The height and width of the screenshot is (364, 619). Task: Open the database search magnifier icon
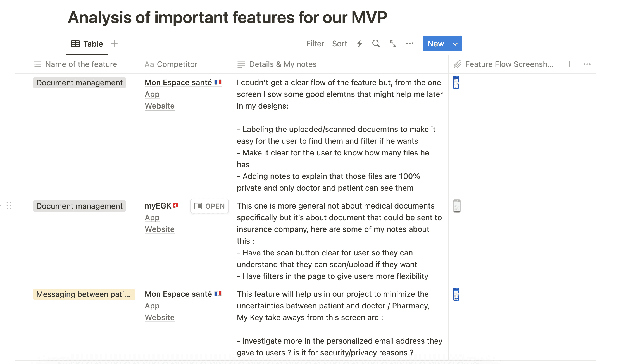point(376,44)
